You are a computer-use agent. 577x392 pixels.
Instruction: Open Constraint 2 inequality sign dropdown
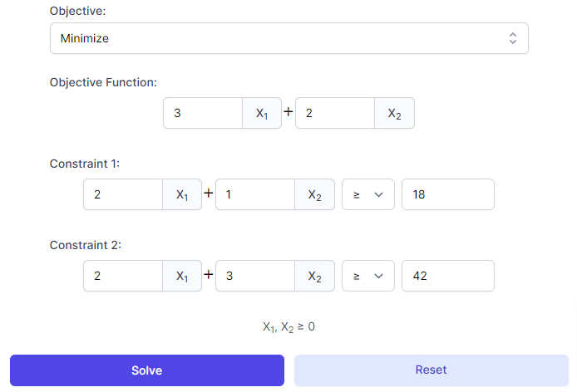368,276
